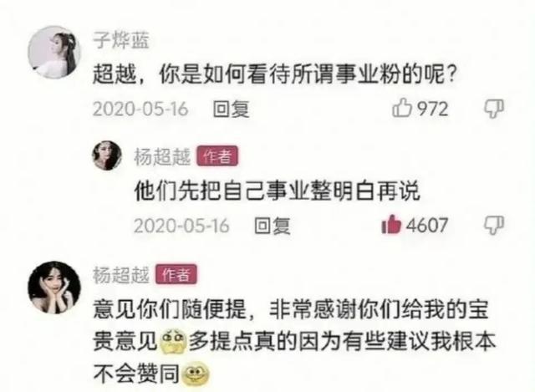Click the thumbs-down icon on 子烨蓝's comment
Screen dimensions: 535x392
click(494, 109)
